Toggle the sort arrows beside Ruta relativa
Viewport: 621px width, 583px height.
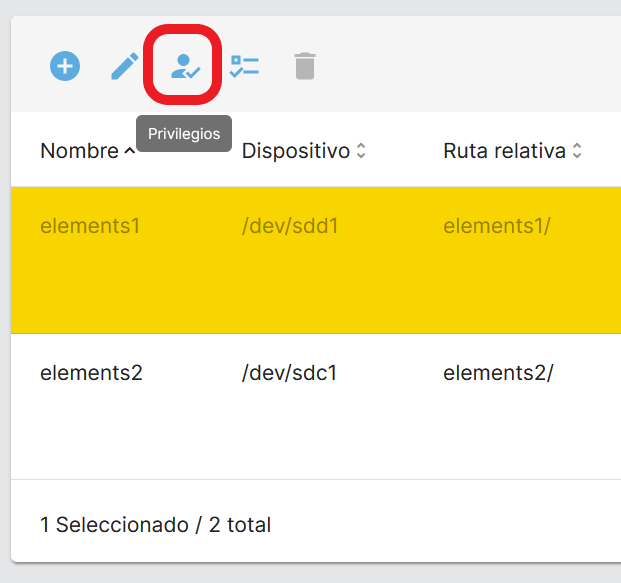[577, 151]
